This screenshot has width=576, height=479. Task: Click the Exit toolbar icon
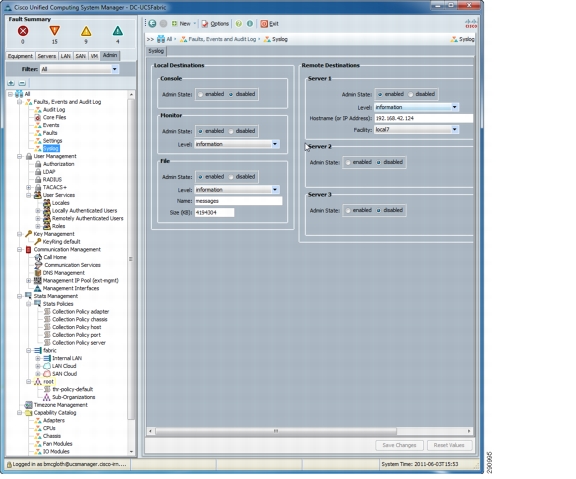pyautogui.click(x=264, y=24)
